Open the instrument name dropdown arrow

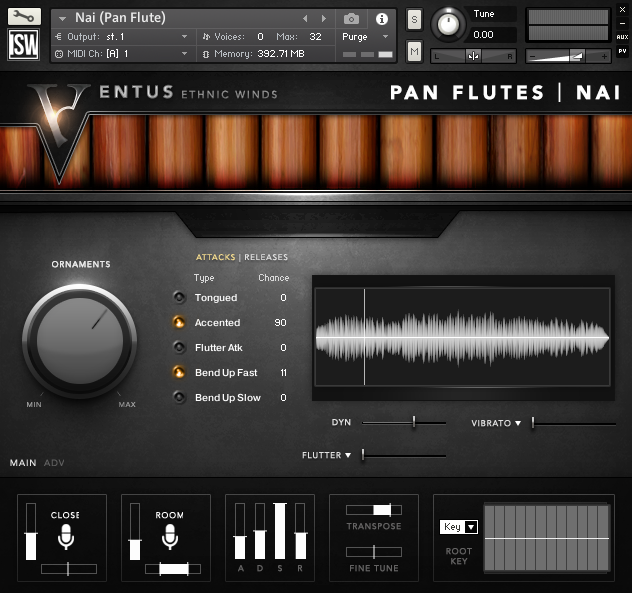point(62,19)
